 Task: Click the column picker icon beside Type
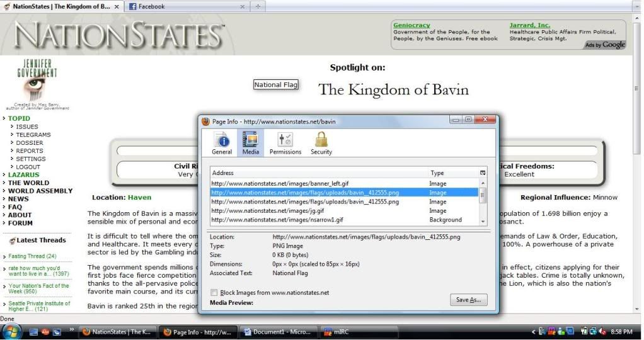[x=483, y=173]
